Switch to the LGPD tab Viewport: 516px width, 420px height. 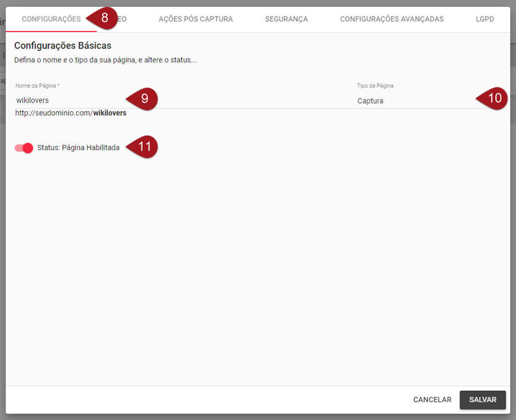pyautogui.click(x=484, y=19)
